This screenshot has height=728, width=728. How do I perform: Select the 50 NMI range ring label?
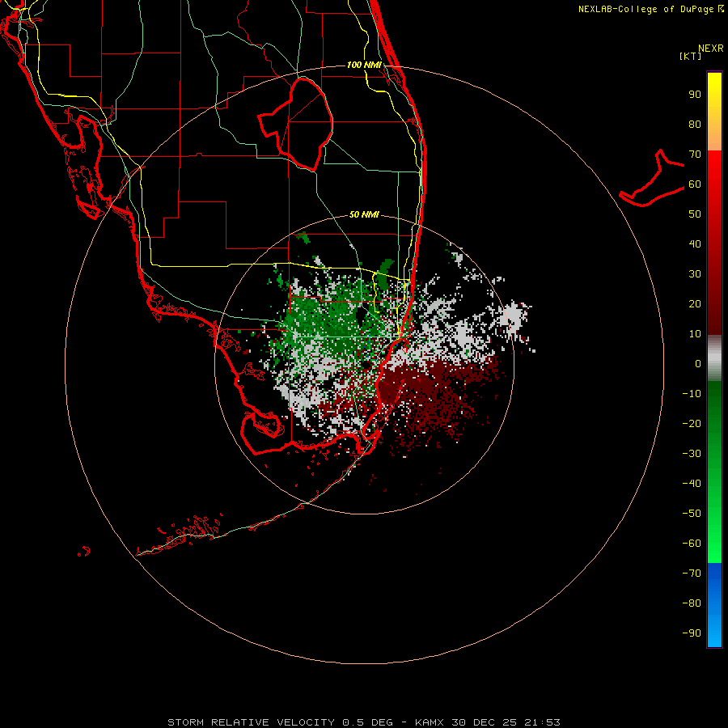[x=364, y=214]
